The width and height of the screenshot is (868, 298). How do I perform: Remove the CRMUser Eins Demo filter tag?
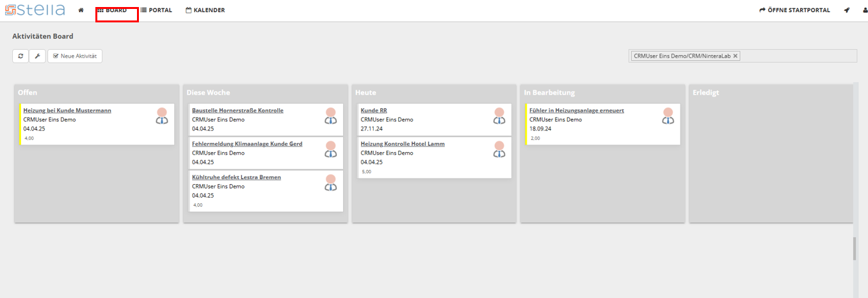tap(735, 56)
